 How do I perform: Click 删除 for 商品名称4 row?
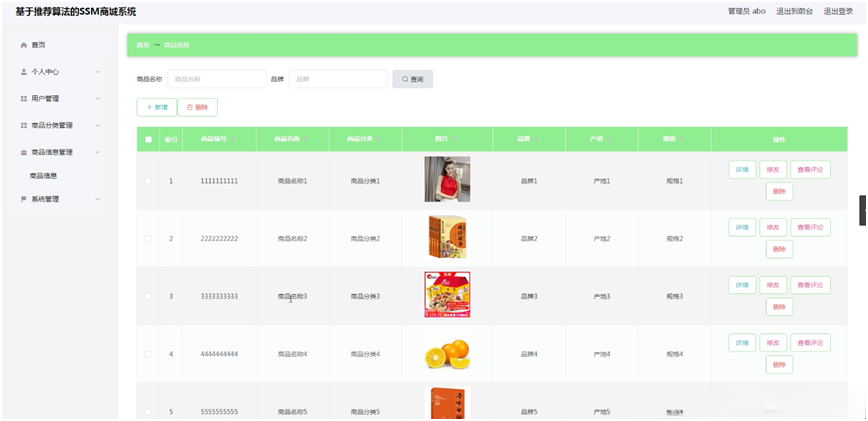tap(779, 365)
